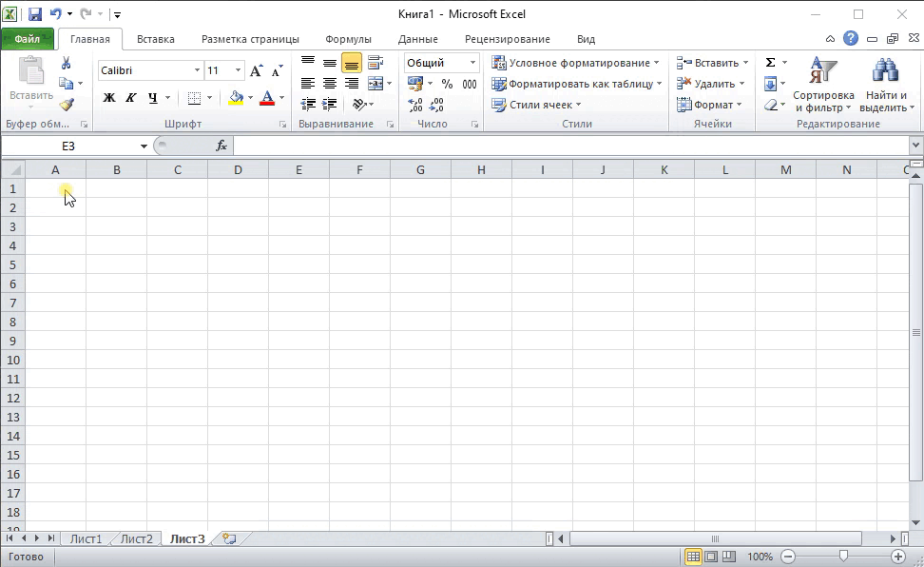
Task: Click the borders icon
Action: pos(194,98)
